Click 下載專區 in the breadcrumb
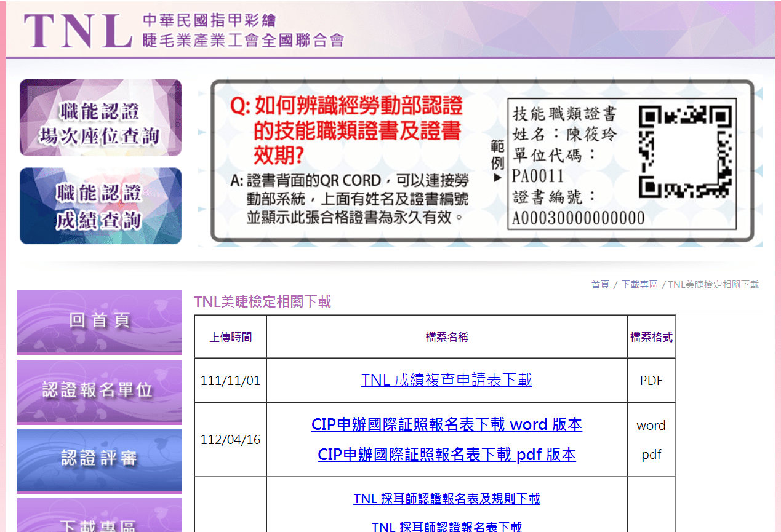 pyautogui.click(x=639, y=285)
